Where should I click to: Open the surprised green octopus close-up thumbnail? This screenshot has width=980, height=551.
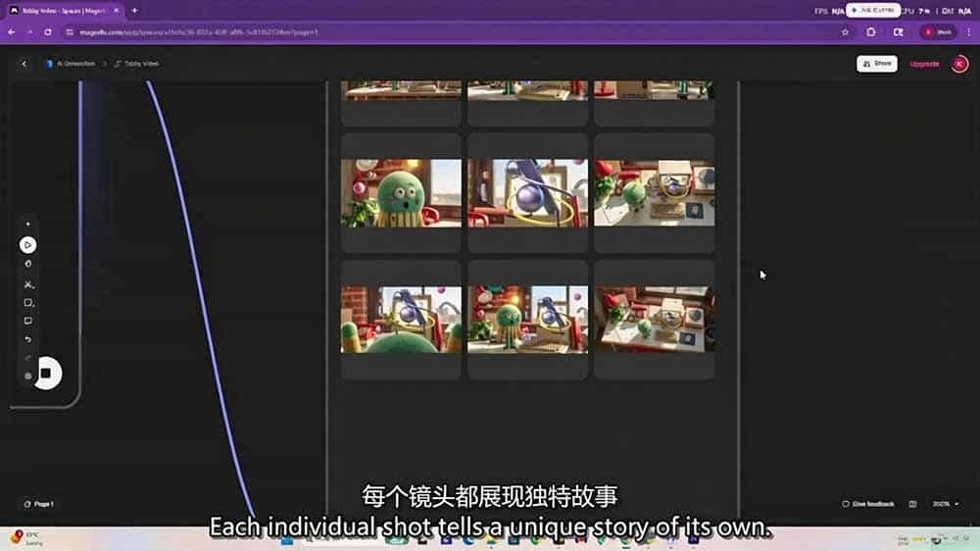point(401,192)
